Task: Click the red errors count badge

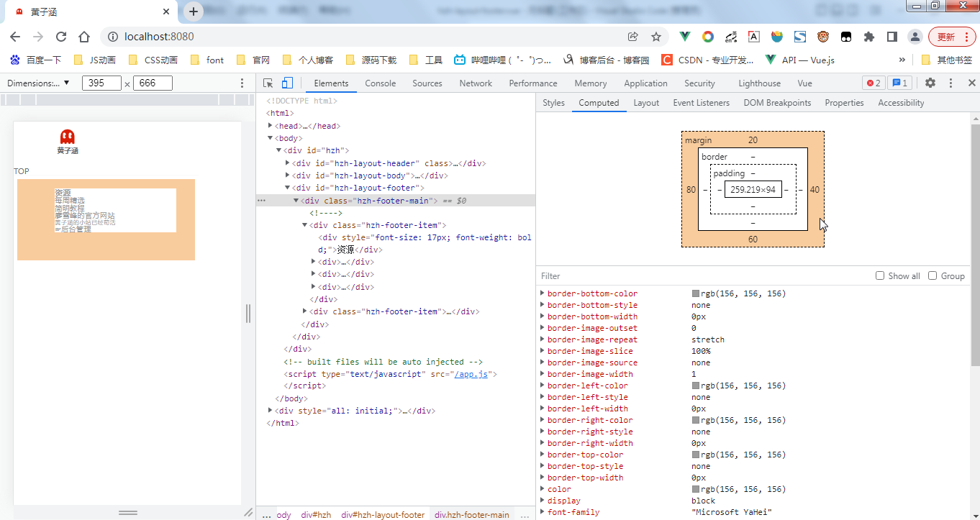Action: click(x=874, y=83)
